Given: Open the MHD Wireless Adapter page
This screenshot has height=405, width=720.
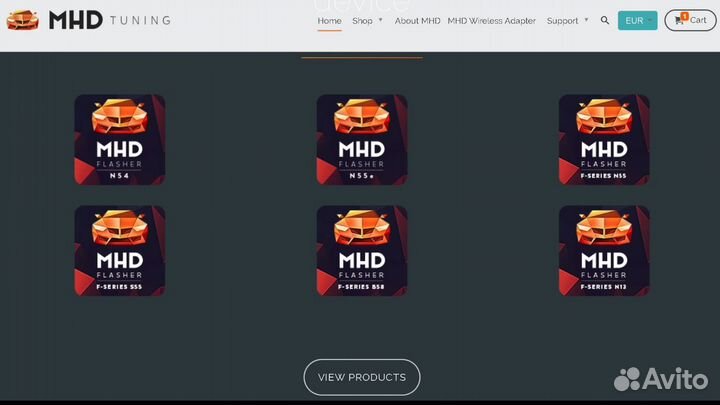Looking at the screenshot, I should tap(491, 21).
